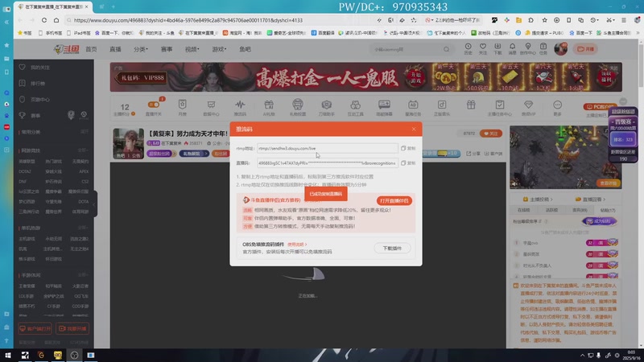
Task: Expand the 游戏 dropdown menu
Action: (219, 49)
